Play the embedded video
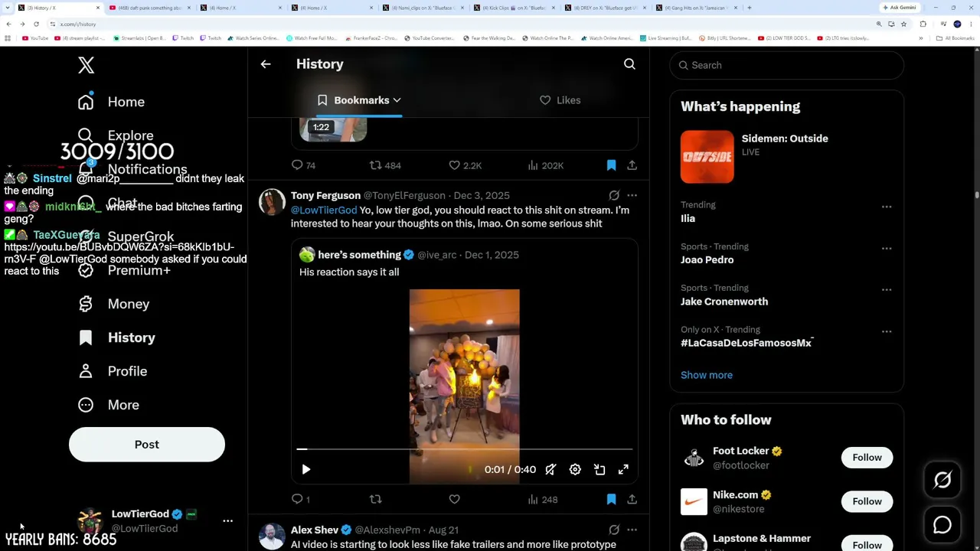The width and height of the screenshot is (980, 551). (x=305, y=469)
